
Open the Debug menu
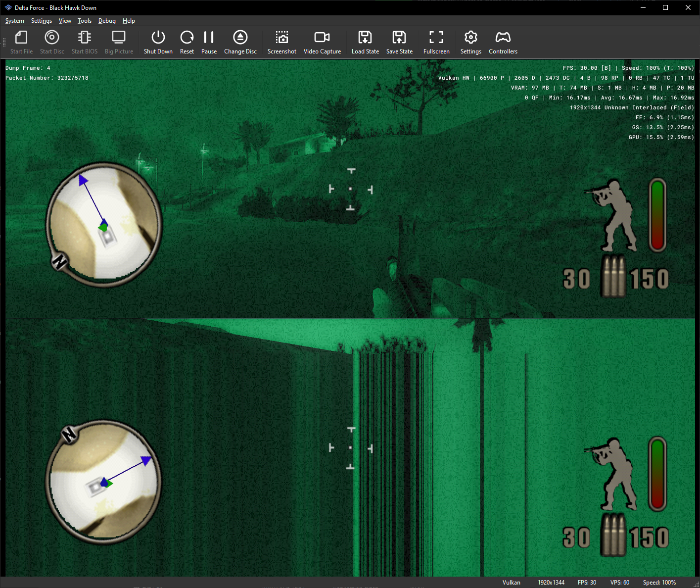(x=107, y=21)
